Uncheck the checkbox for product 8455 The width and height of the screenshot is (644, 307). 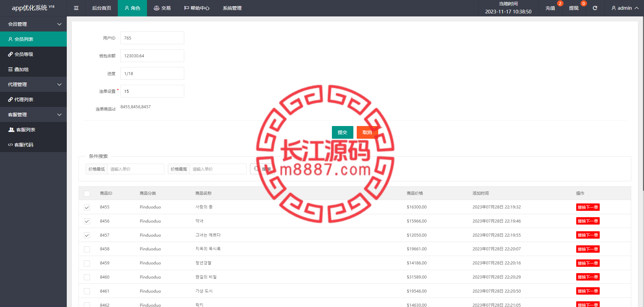click(87, 207)
